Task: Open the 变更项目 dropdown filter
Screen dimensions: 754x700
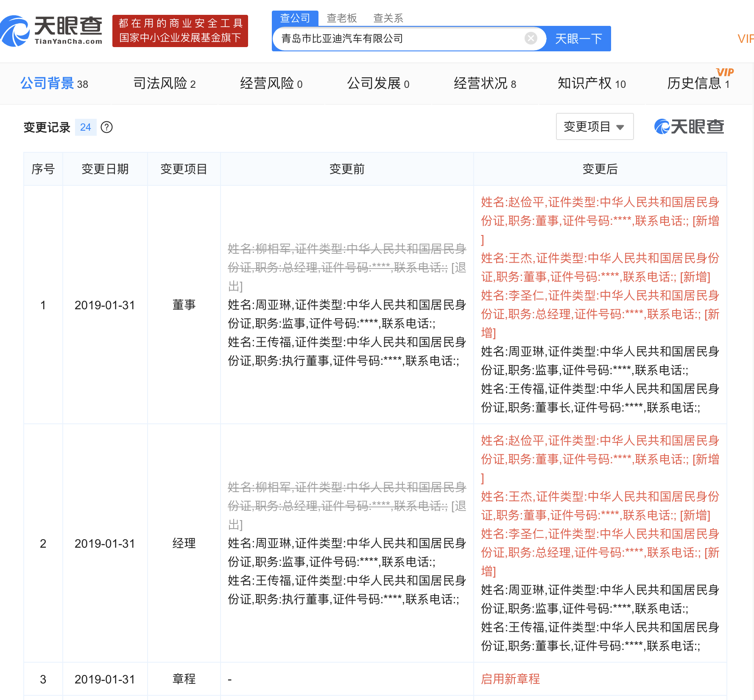Action: (x=595, y=126)
